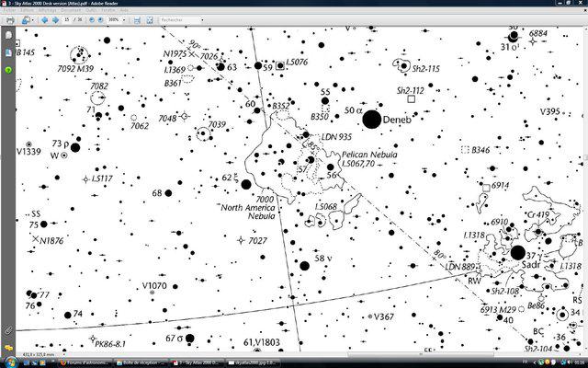The height and width of the screenshot is (368, 588).
Task: Open the Attachments paperclip panel icon
Action: pos(8,330)
